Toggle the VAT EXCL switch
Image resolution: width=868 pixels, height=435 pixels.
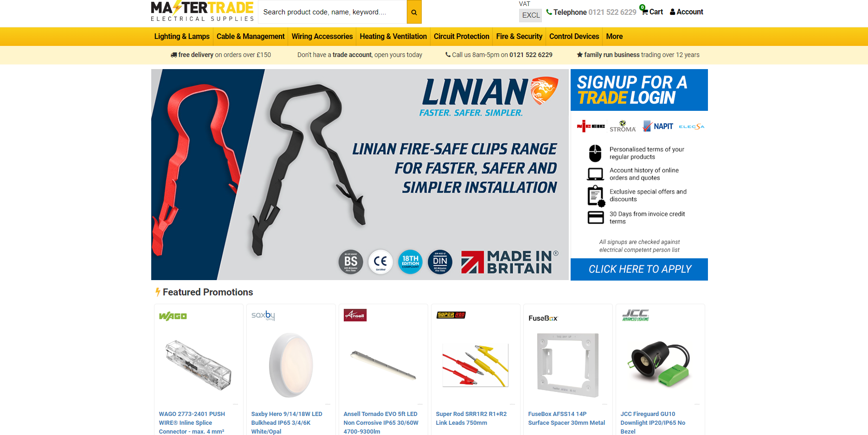530,15
